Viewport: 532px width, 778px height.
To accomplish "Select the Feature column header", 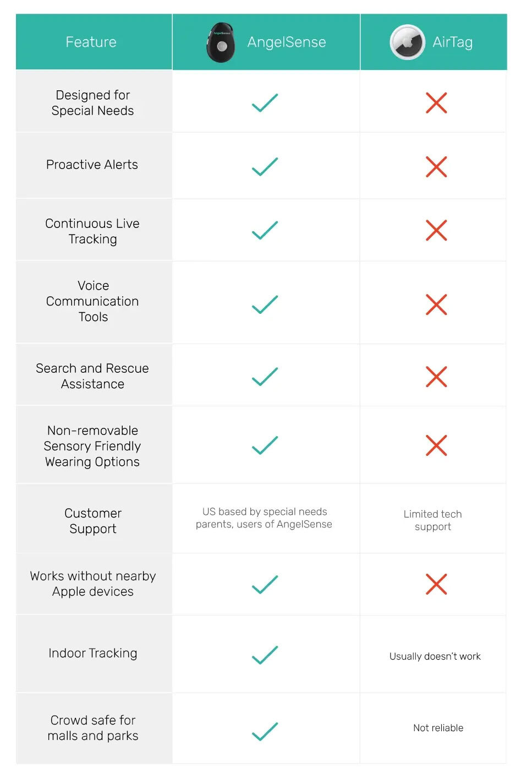I will (x=91, y=42).
